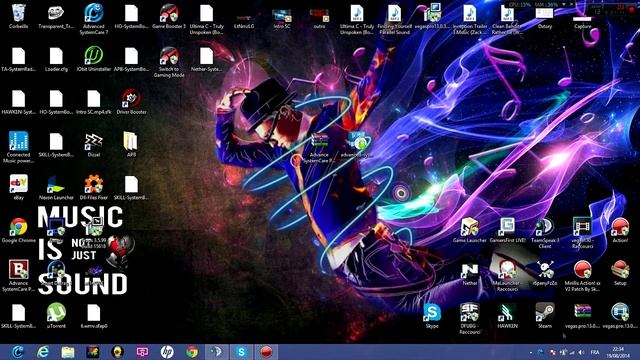Show hidden system tray icons
The height and width of the screenshot is (360, 640).
click(x=531, y=352)
